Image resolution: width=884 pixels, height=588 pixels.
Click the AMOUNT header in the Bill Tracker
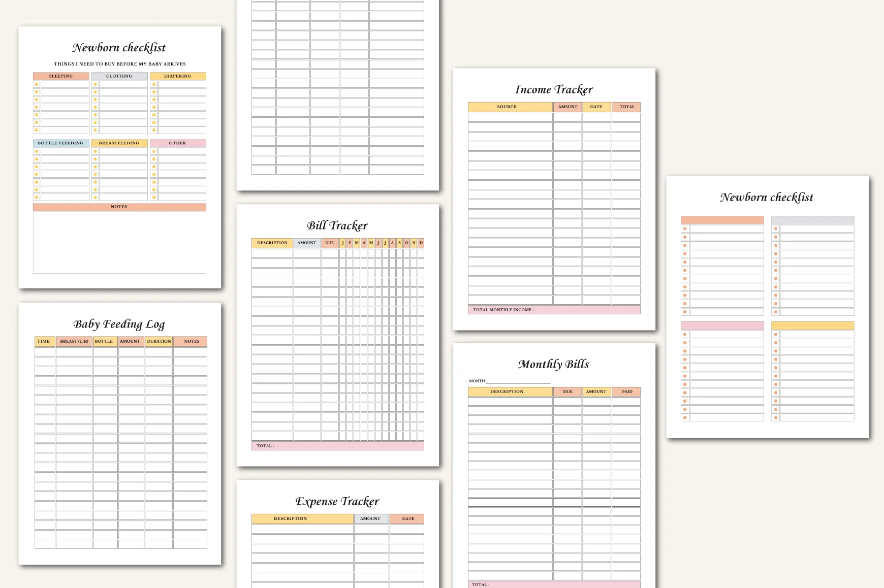307,243
